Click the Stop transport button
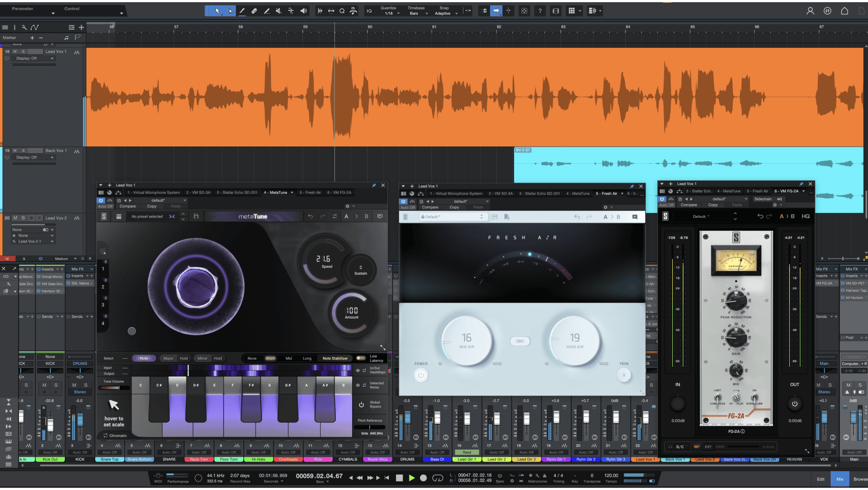 tap(399, 478)
